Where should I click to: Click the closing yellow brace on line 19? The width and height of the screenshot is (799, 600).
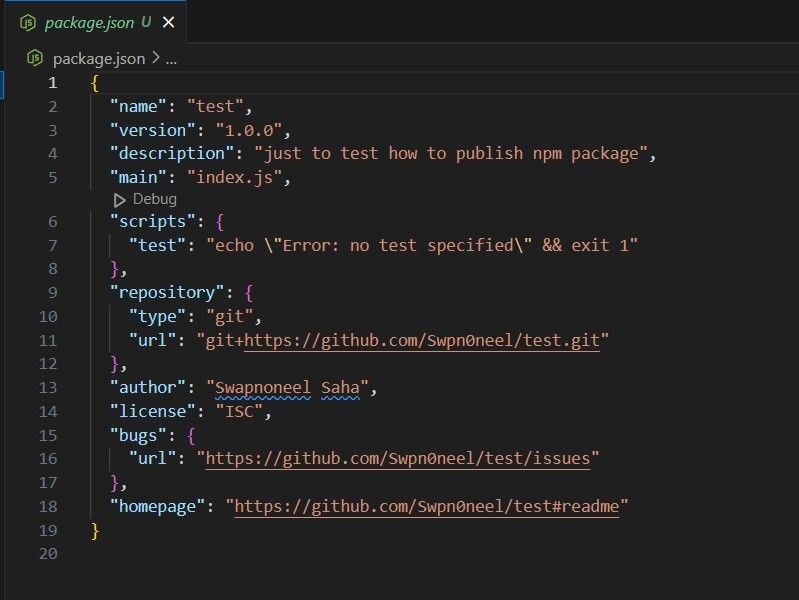(95, 530)
